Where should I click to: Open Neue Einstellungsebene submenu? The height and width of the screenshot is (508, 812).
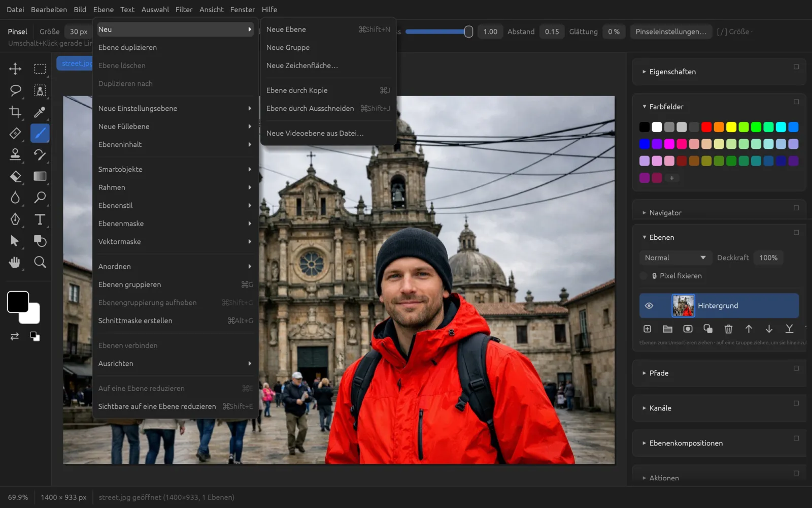(176, 108)
